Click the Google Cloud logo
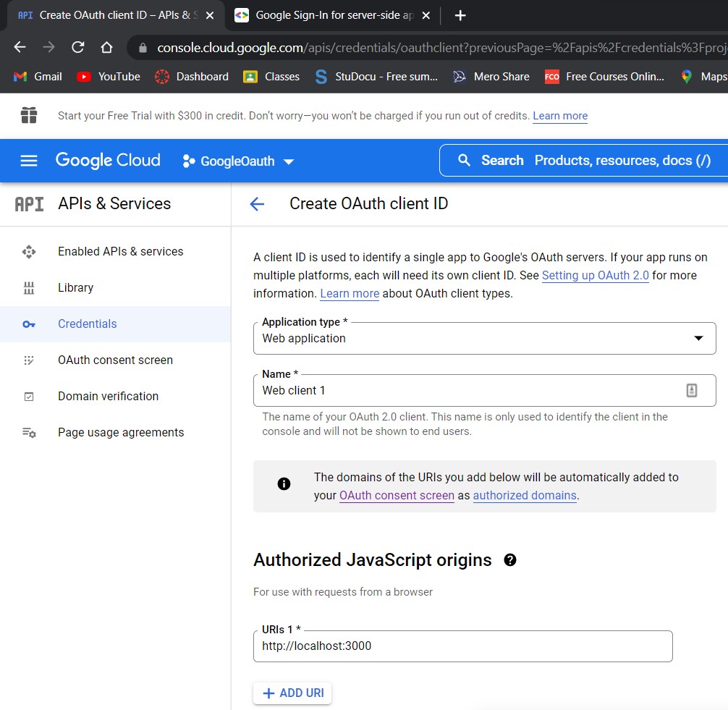The width and height of the screenshot is (728, 710). tap(108, 161)
